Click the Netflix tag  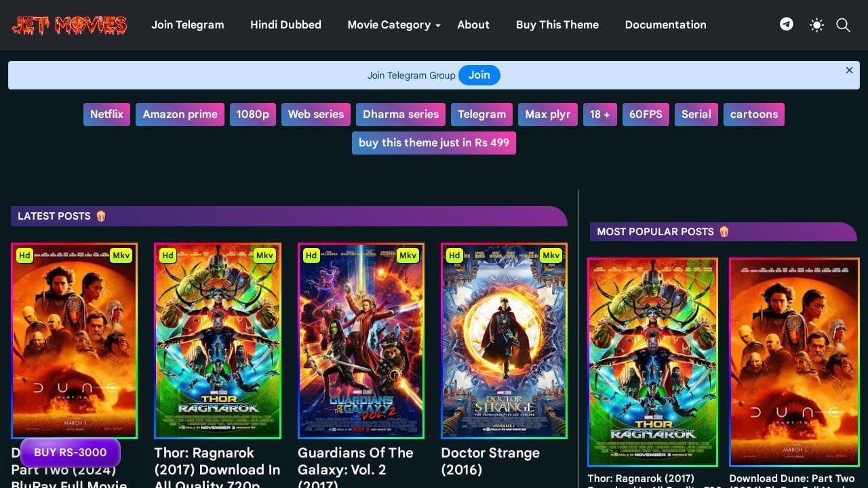point(106,114)
